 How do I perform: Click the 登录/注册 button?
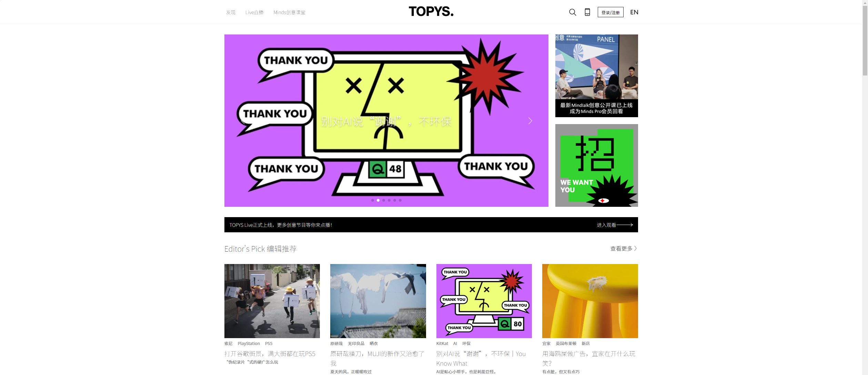coord(610,12)
